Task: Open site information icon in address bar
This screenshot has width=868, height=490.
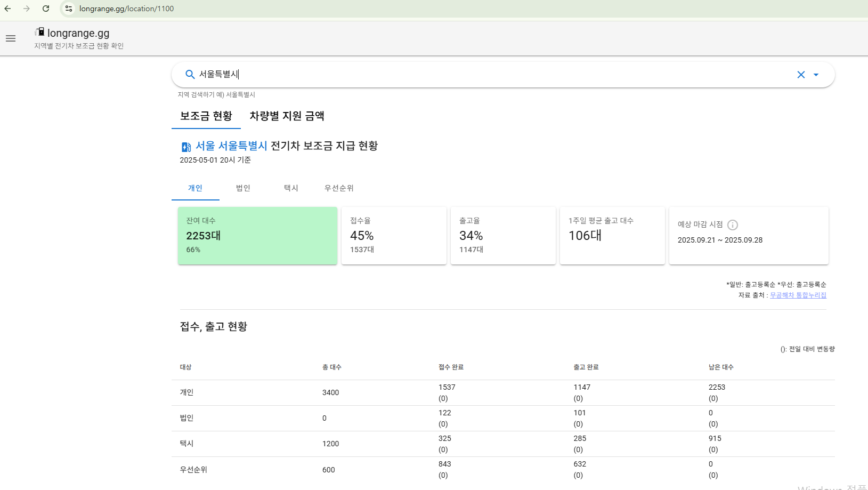Action: [x=69, y=9]
